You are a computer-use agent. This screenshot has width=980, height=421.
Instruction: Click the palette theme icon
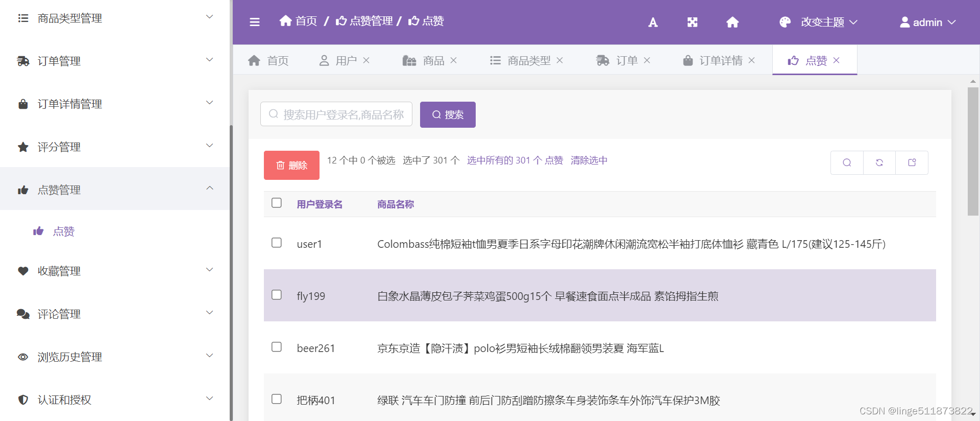785,22
